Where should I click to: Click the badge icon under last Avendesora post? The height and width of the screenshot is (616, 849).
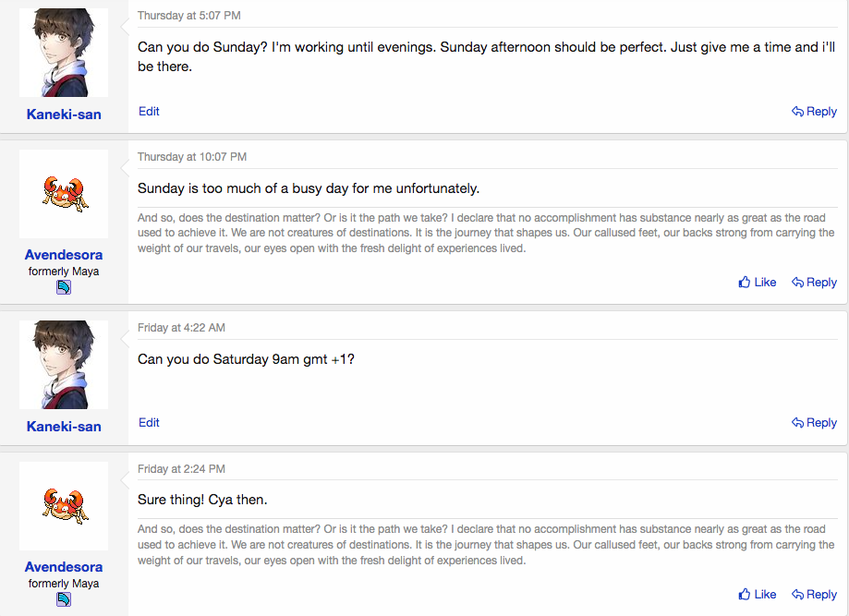coord(64,599)
